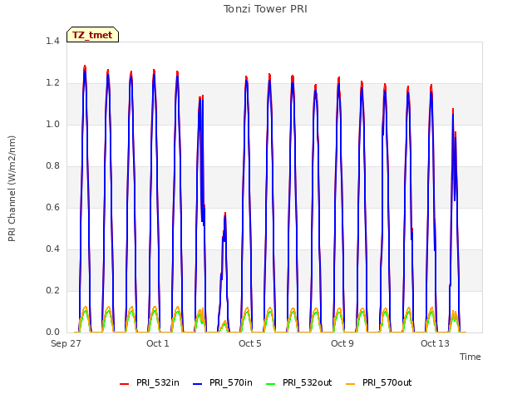Toggle the PRI_532in legend entry
Viewport: 532px width, 399px height.
pos(150,383)
